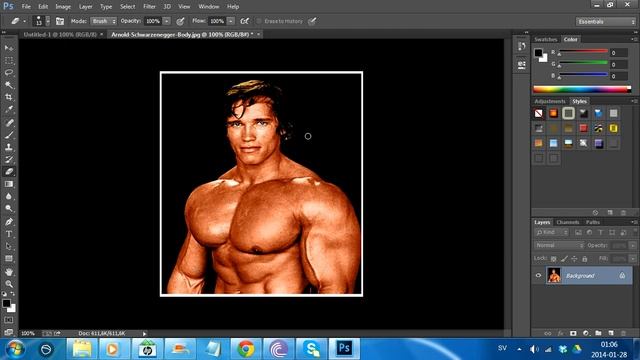Hide the Background layer eye icon

[538, 276]
